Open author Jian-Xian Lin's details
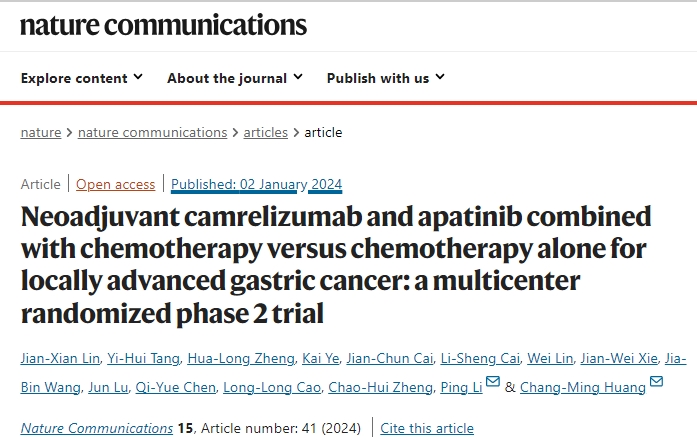 (x=60, y=358)
